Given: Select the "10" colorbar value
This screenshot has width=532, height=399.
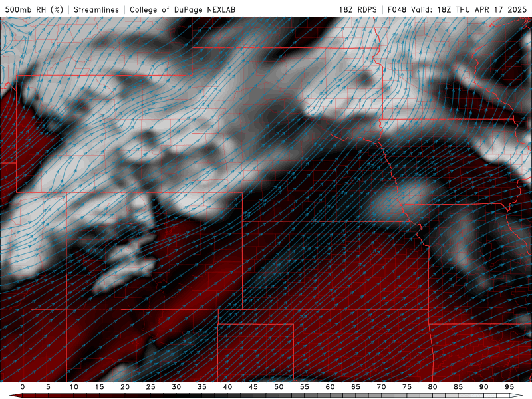Looking at the screenshot, I should click(x=74, y=387).
